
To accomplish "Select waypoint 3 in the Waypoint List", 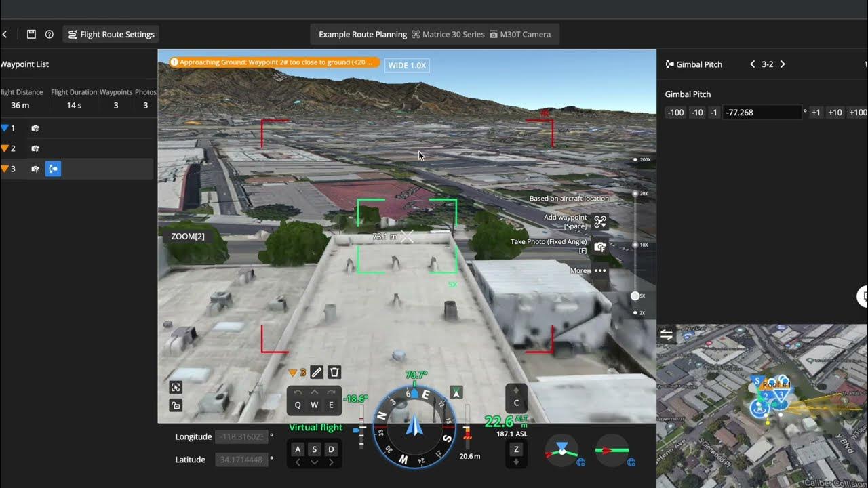I will pyautogui.click(x=77, y=169).
